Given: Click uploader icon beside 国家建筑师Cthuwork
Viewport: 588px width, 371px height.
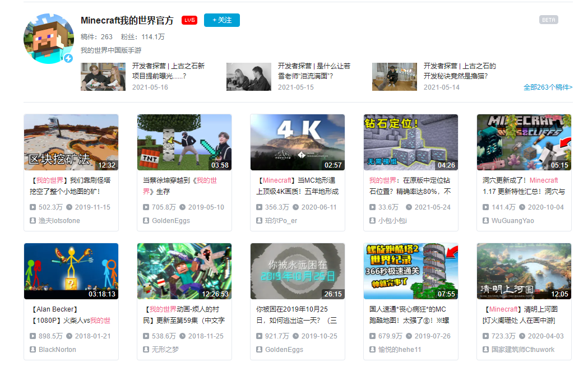Looking at the screenshot, I should pyautogui.click(x=486, y=350).
